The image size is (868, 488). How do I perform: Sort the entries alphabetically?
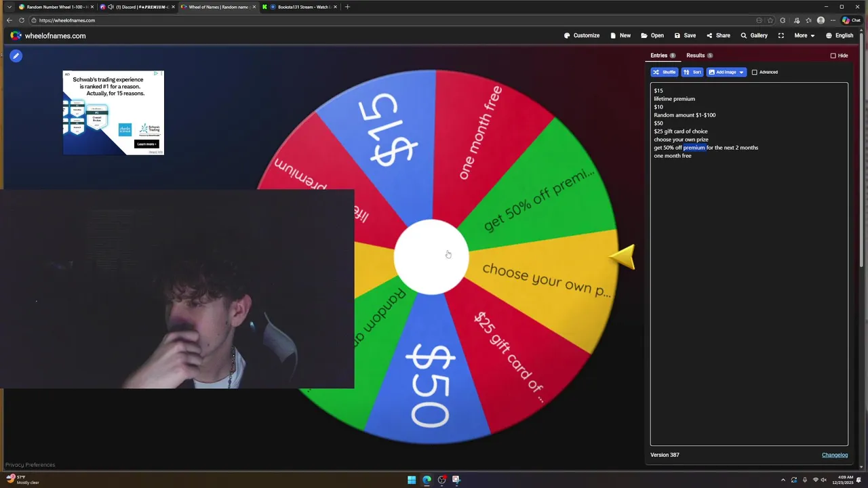click(692, 72)
